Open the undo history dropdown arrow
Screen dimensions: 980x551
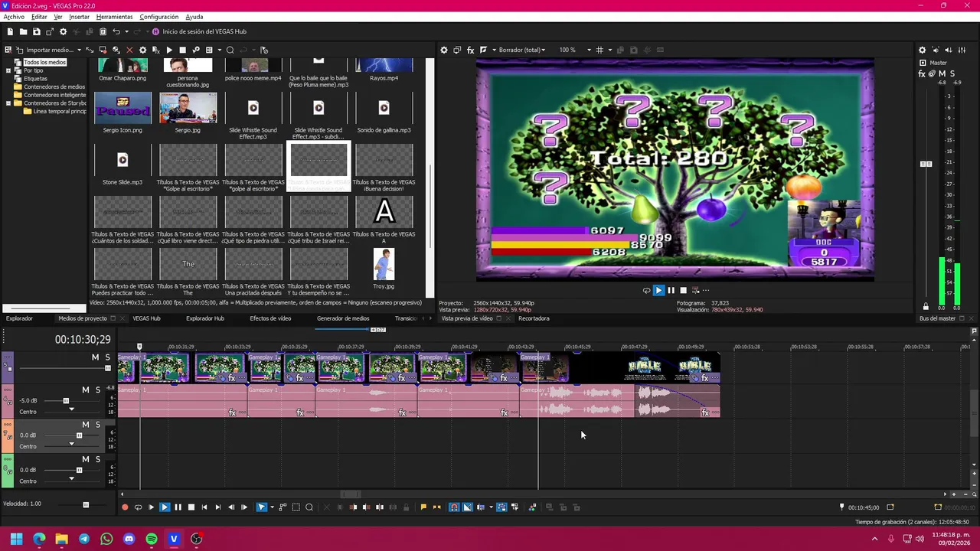126,31
